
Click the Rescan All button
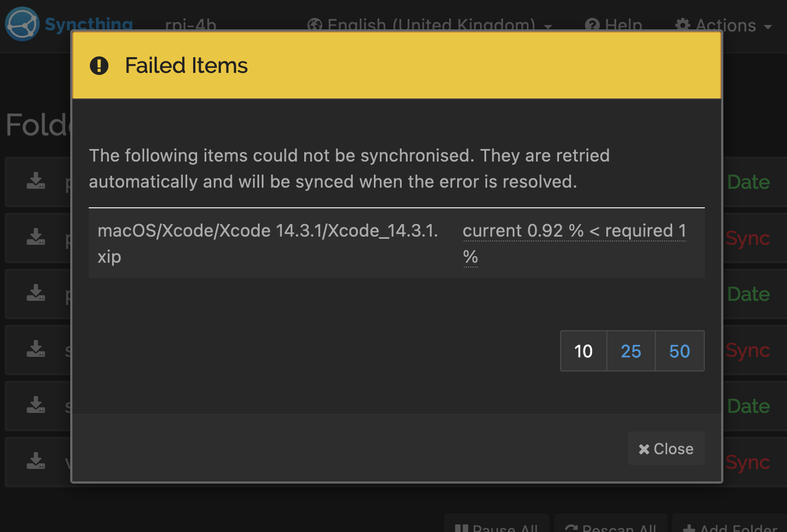(x=611, y=525)
